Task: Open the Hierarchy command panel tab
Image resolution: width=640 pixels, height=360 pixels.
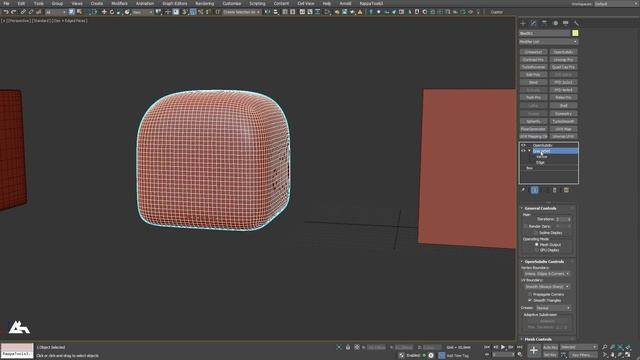Action: pos(544,23)
